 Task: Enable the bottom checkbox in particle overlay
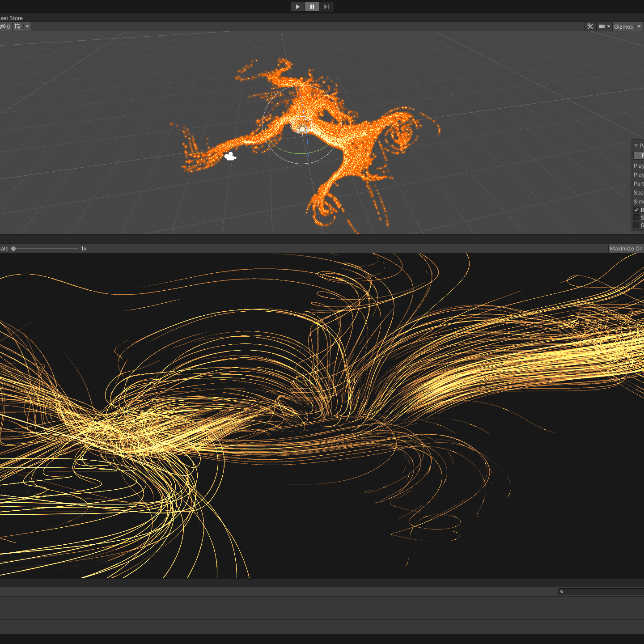coord(636,225)
